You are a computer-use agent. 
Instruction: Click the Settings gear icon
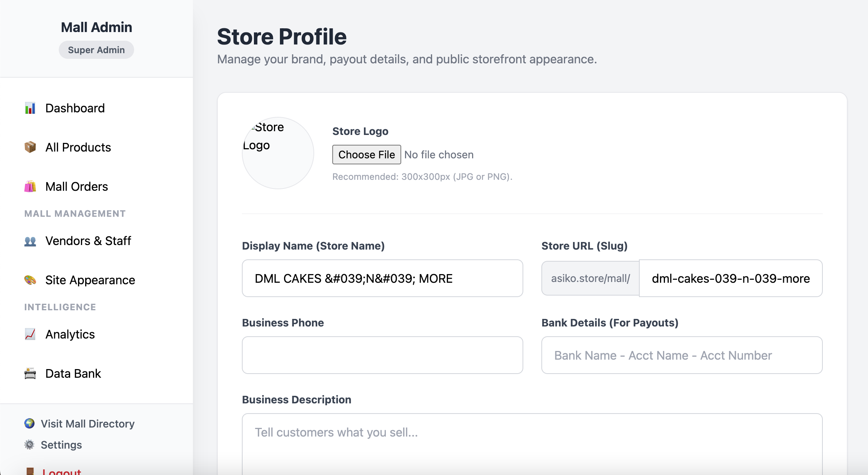pyautogui.click(x=29, y=444)
